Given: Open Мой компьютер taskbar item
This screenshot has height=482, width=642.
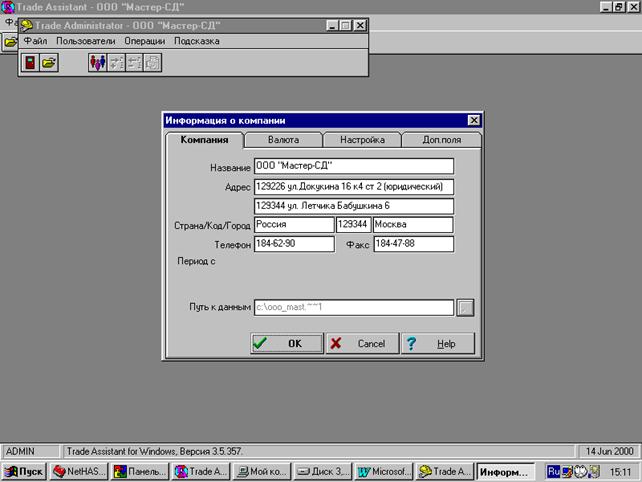Looking at the screenshot, I should [x=262, y=472].
